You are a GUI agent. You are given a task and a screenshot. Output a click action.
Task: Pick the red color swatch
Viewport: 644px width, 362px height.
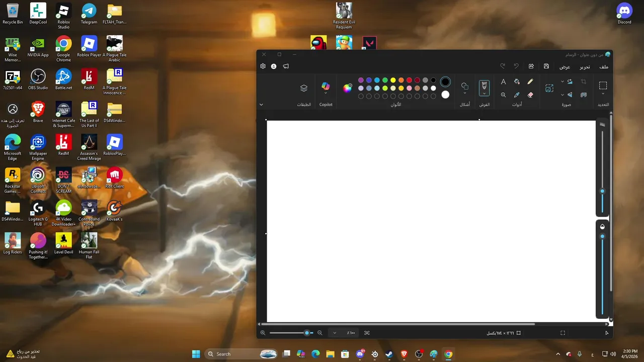pos(409,80)
